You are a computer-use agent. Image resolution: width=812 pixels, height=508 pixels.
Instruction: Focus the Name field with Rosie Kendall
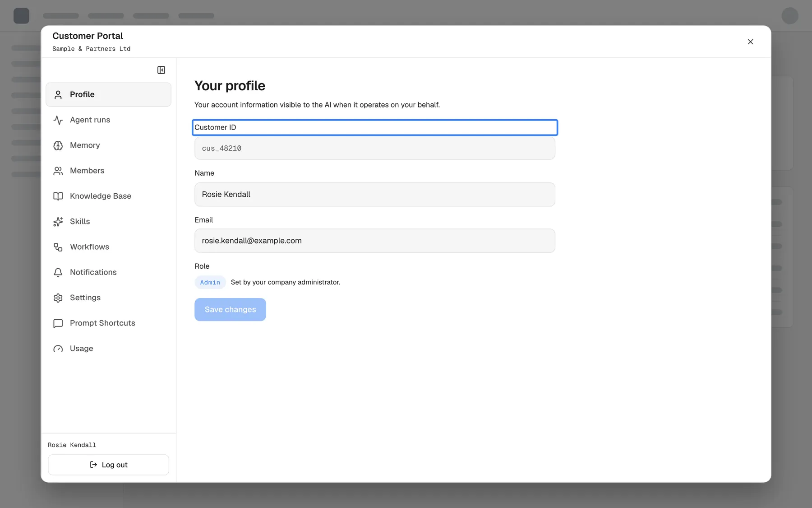tap(374, 195)
